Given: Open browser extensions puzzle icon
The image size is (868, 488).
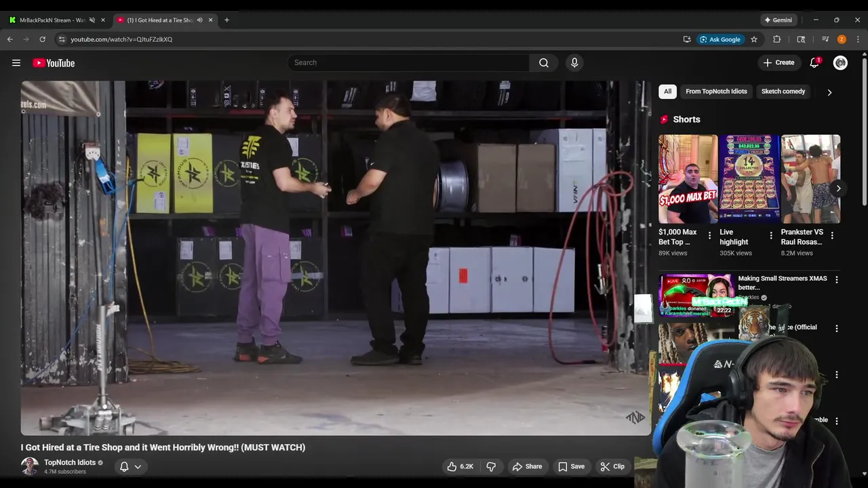Looking at the screenshot, I should coord(777,39).
